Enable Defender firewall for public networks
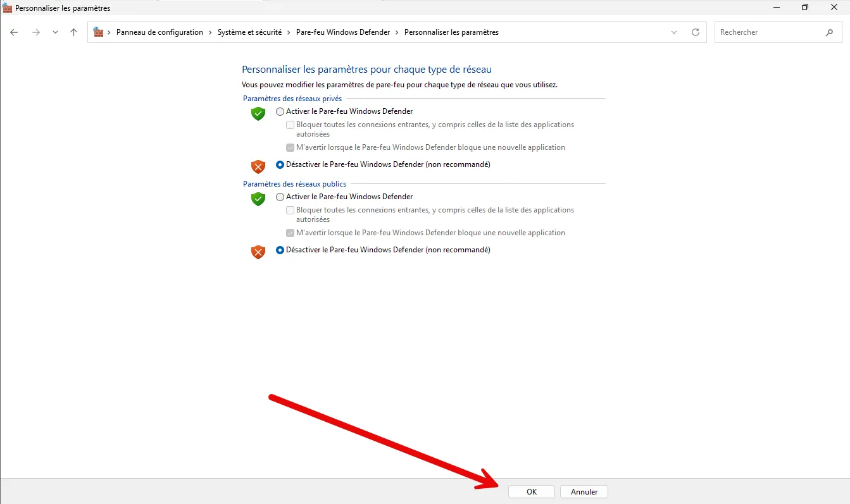Viewport: 850px width, 504px height. (x=280, y=197)
